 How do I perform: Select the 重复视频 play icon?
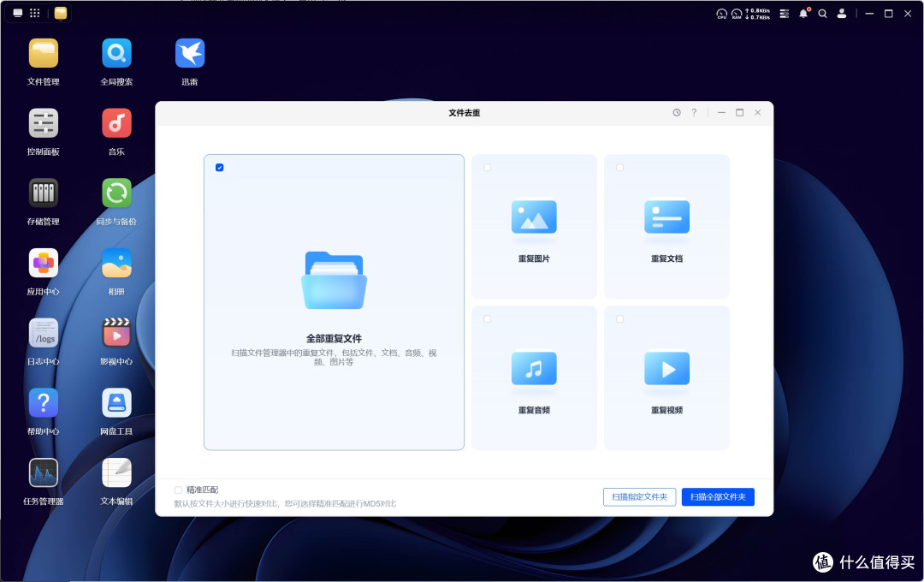(x=666, y=369)
